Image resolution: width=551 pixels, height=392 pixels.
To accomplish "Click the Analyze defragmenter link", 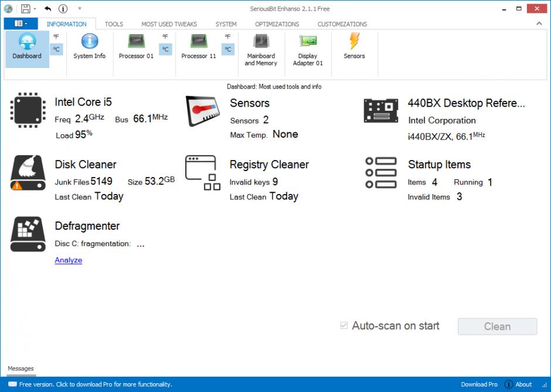I will 69,260.
